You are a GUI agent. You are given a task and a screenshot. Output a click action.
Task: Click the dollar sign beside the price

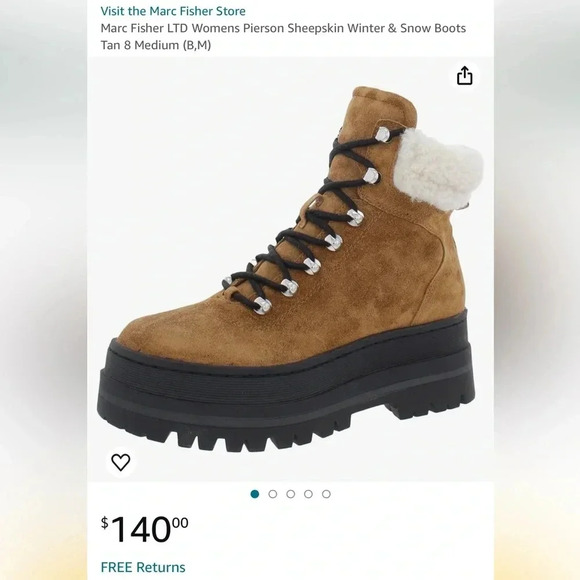pyautogui.click(x=105, y=523)
